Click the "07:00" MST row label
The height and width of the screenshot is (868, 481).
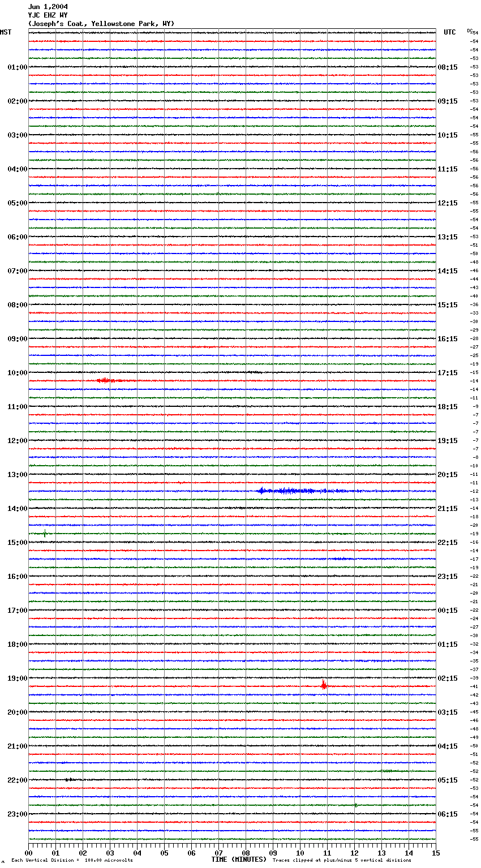click(18, 271)
